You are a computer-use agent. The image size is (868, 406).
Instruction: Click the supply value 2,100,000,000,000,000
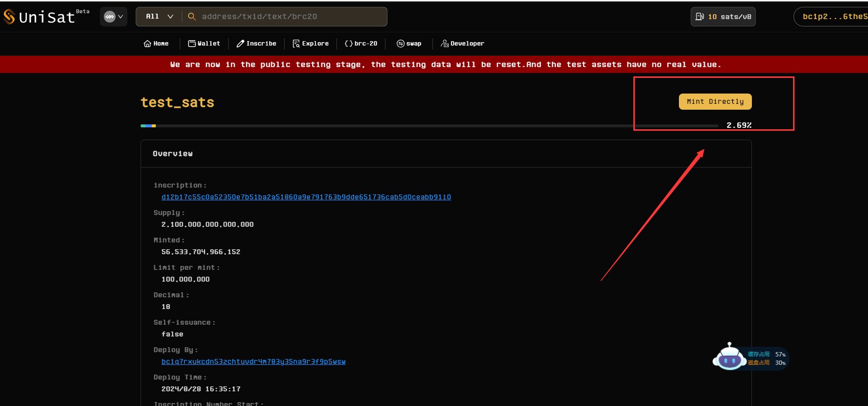[208, 224]
